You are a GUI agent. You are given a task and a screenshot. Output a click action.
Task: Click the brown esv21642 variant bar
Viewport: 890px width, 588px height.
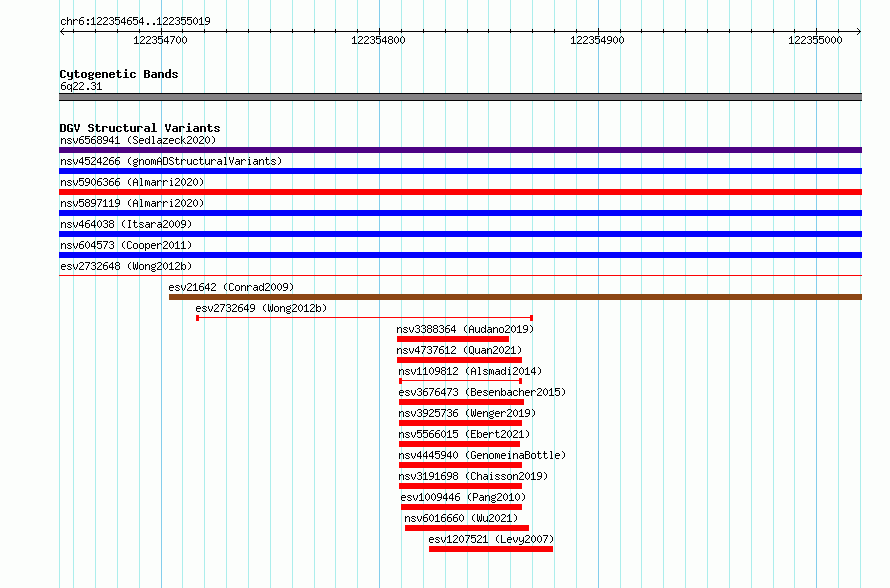[x=515, y=297]
